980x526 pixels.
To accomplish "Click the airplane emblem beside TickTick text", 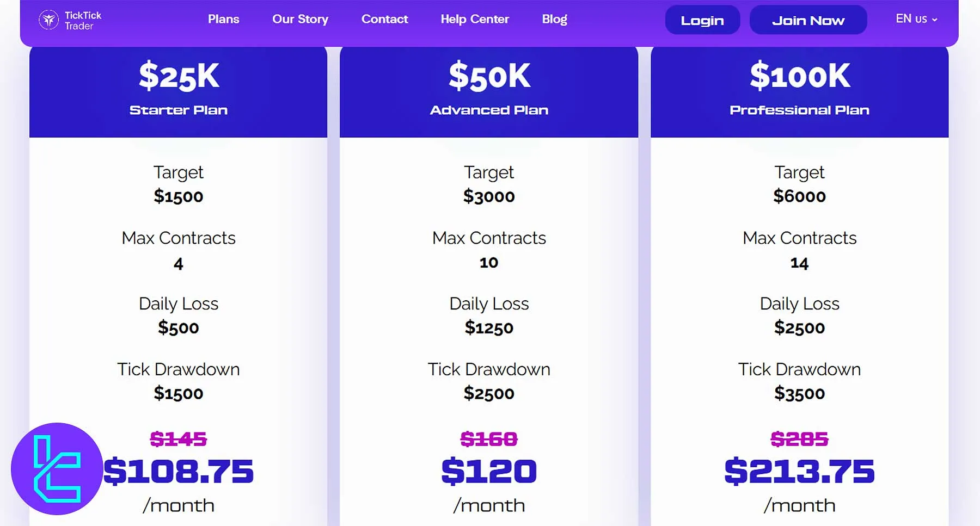I will click(x=48, y=18).
